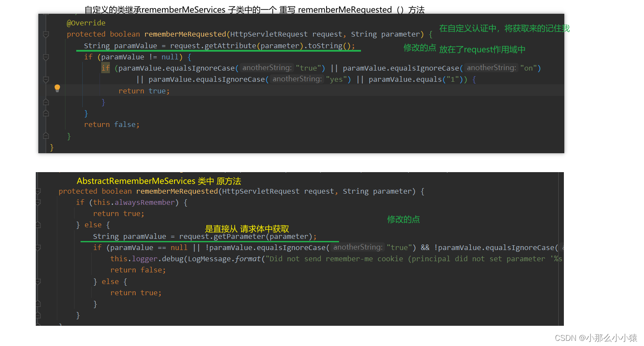Collapse the '} else {' block above getParameter line
Screen dimensions: 644x346
38,225
